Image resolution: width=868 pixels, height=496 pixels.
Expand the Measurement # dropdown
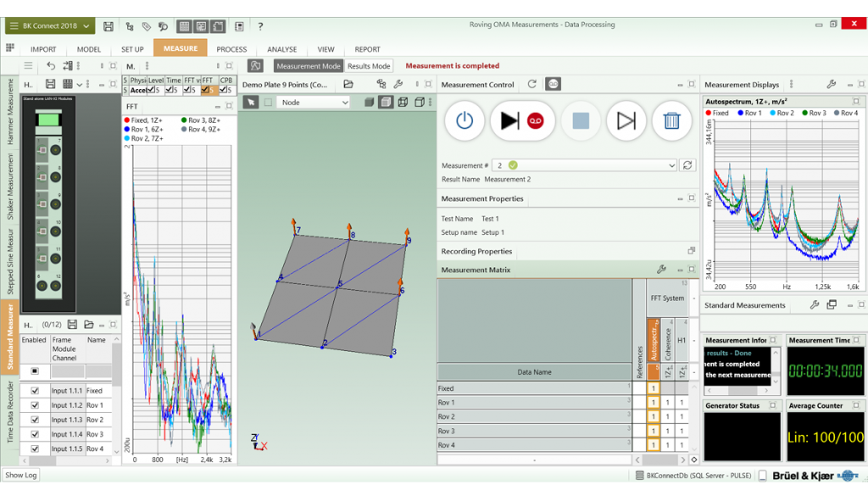coord(672,164)
